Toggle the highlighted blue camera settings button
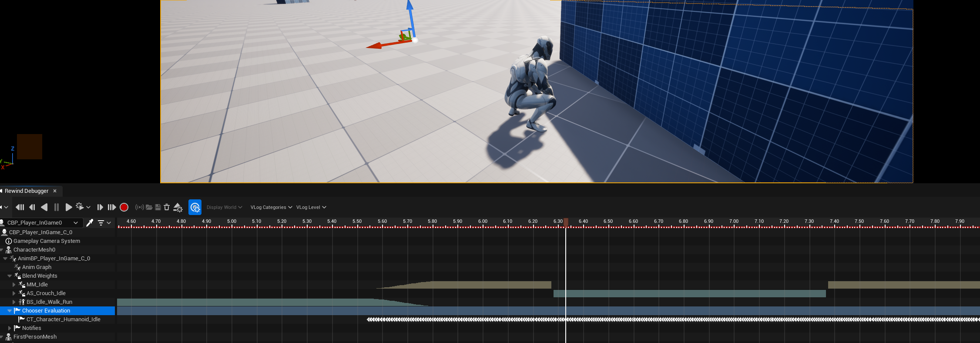The height and width of the screenshot is (343, 980). click(x=195, y=207)
